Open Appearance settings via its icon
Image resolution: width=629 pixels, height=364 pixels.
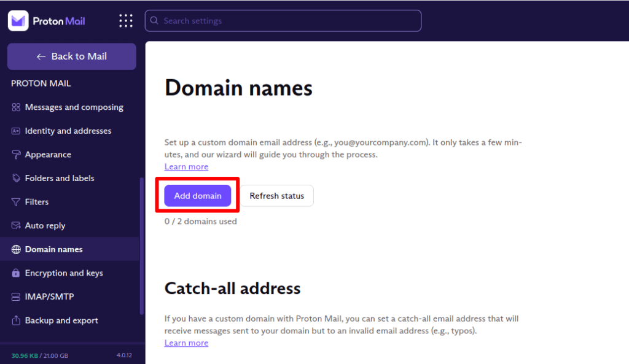click(15, 154)
